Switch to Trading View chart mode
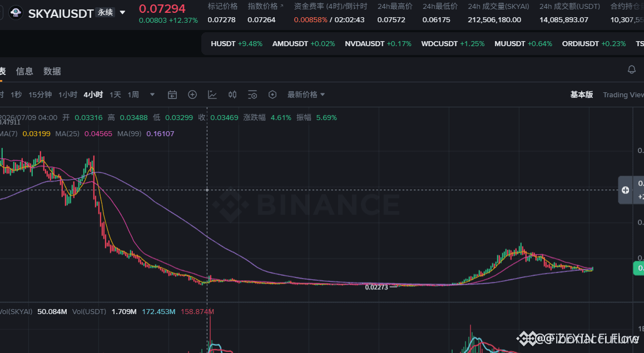Image resolution: width=644 pixels, height=353 pixels. [623, 95]
